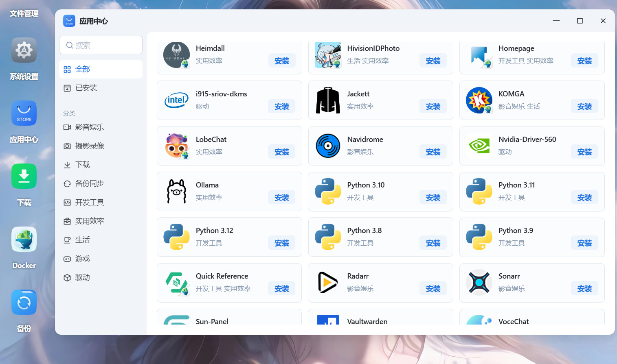This screenshot has width=617, height=364.
Task: Filter by 驱动 category
Action: pos(101,278)
